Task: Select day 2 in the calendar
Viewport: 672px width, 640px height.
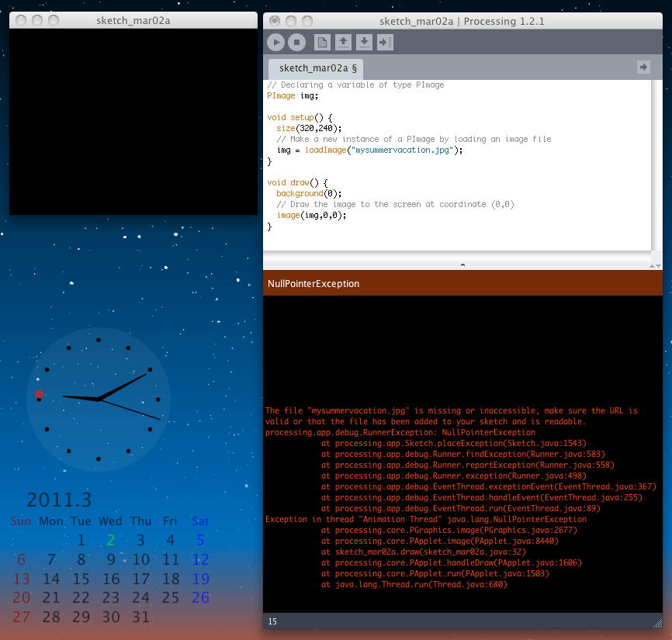Action: pyautogui.click(x=110, y=540)
